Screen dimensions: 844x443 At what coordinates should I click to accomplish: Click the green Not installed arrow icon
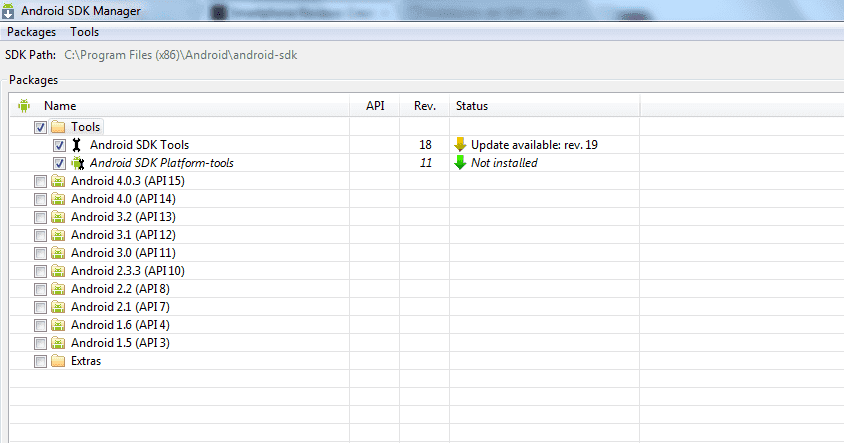click(460, 163)
